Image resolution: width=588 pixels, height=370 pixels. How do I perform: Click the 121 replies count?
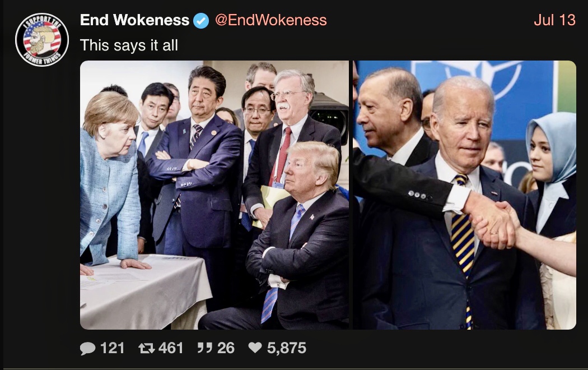click(x=112, y=348)
